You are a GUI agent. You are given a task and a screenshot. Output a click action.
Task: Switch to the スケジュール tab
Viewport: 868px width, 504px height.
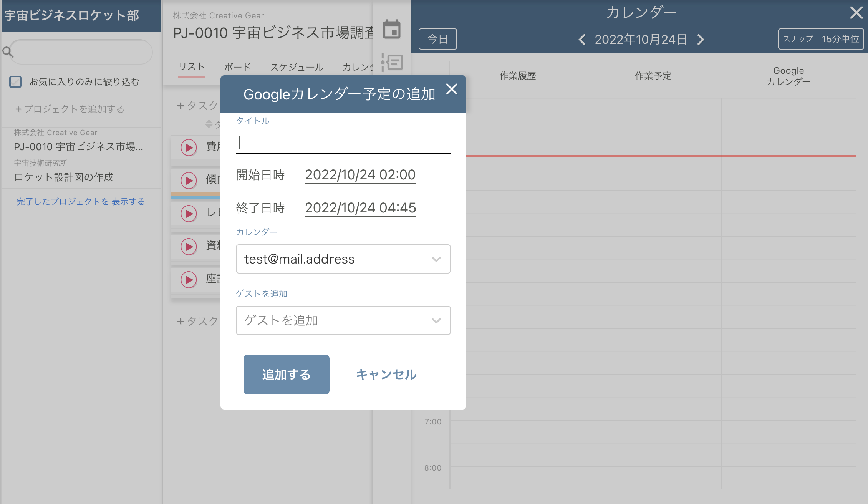[x=297, y=67]
